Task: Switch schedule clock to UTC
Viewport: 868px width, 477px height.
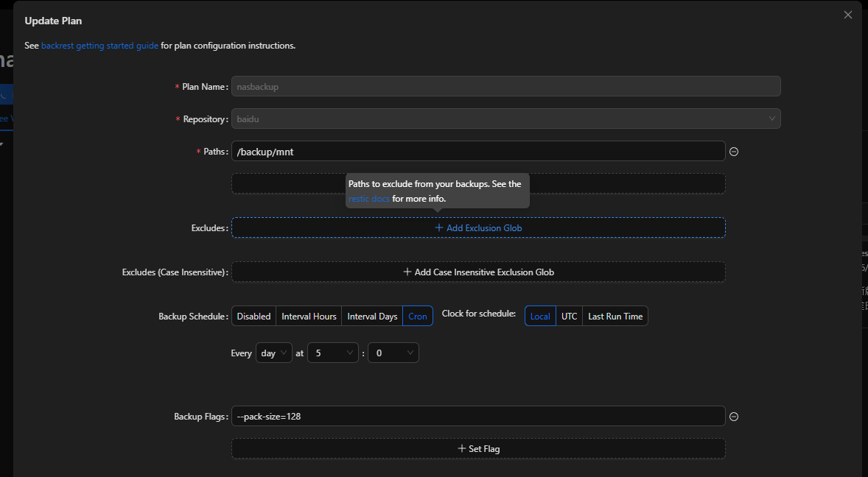Action: tap(569, 317)
